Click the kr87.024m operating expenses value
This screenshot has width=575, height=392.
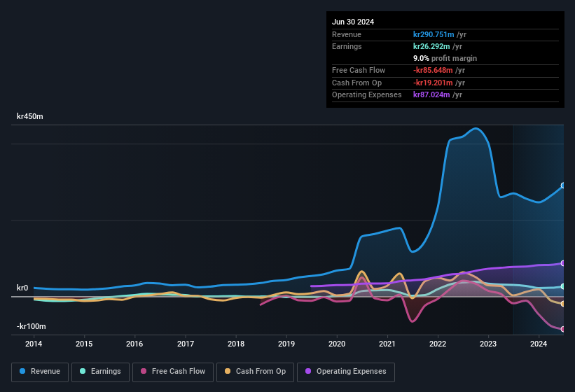(431, 95)
